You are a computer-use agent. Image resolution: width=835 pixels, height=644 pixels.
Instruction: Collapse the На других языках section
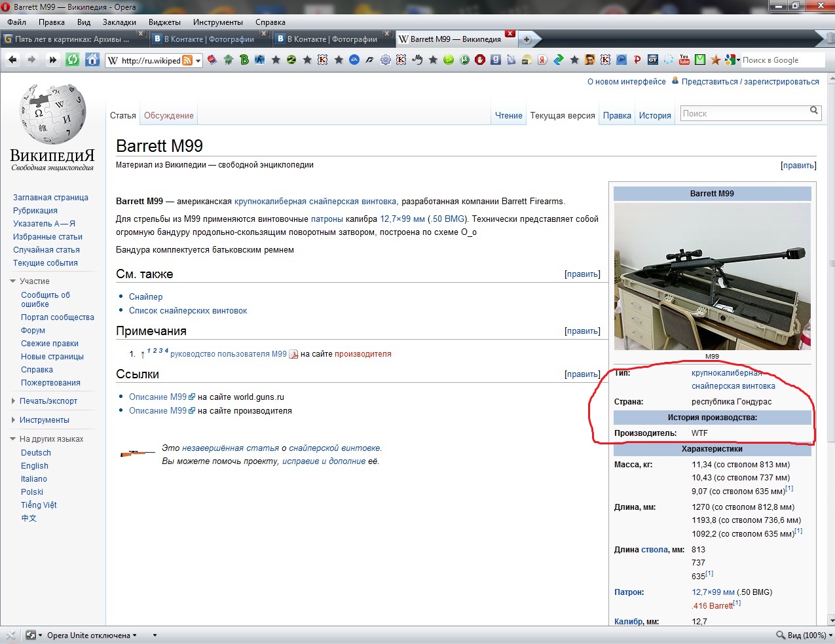tap(13, 439)
